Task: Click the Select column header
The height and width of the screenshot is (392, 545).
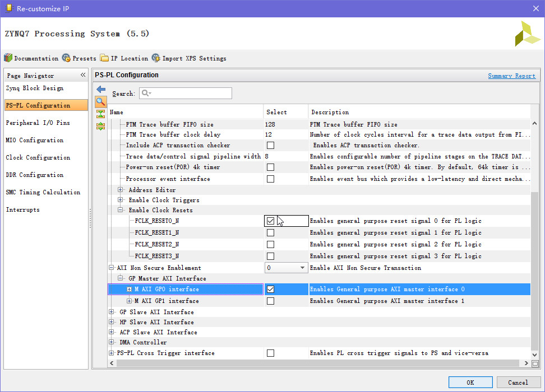Action: [x=286, y=112]
